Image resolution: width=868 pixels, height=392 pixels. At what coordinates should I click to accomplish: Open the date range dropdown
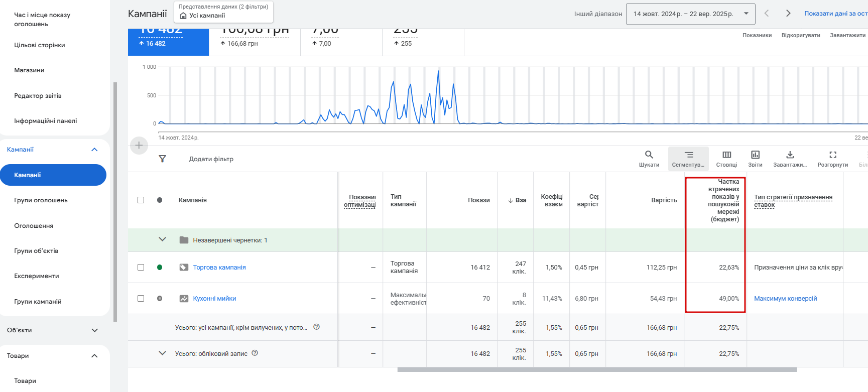pyautogui.click(x=690, y=14)
